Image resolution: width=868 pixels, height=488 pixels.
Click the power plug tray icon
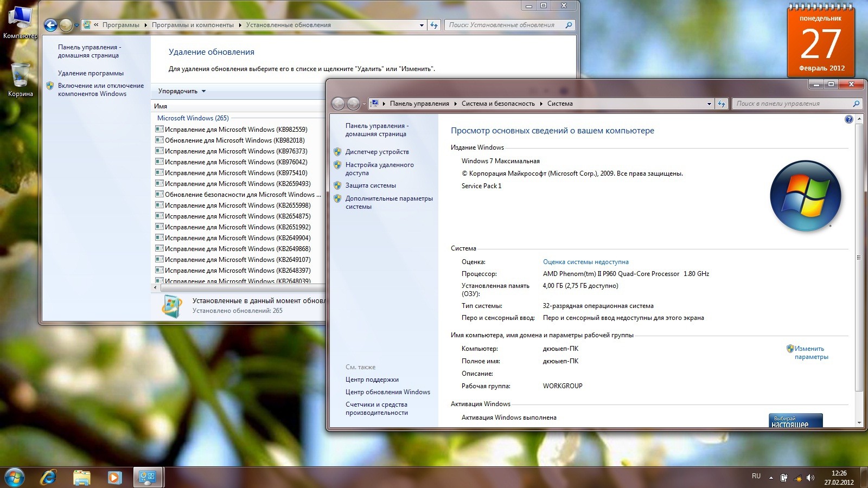[784, 478]
